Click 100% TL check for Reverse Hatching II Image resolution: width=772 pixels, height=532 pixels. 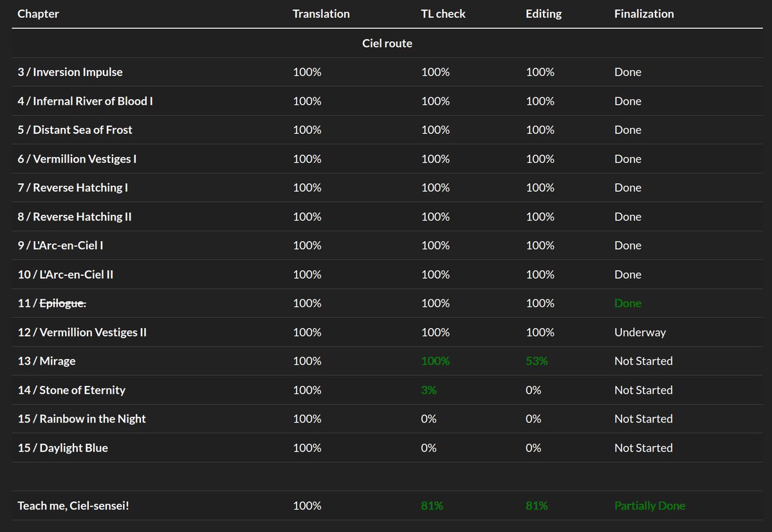[436, 217]
